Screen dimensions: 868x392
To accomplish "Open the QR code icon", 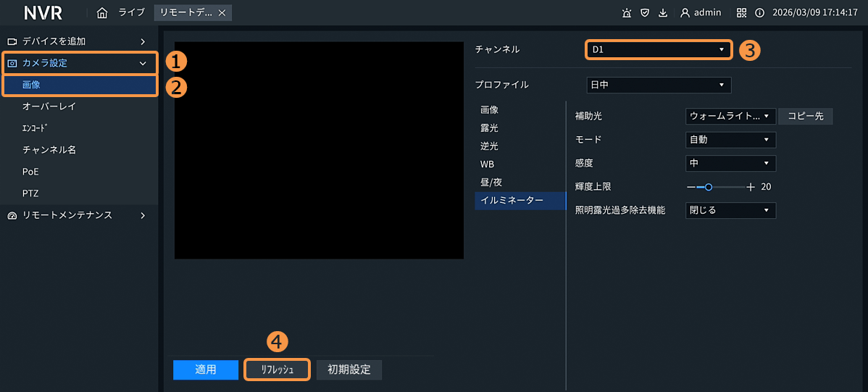I will tap(741, 12).
